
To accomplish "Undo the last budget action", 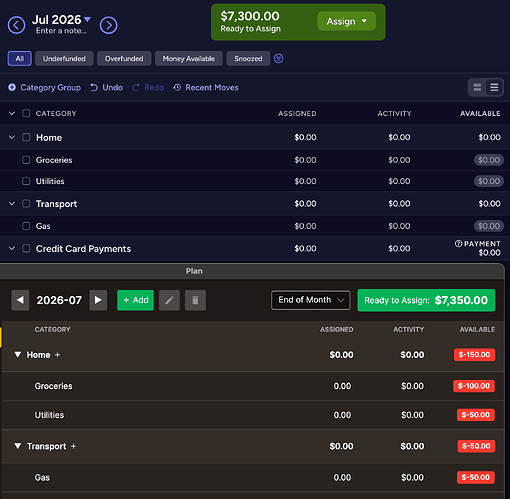I will click(106, 88).
